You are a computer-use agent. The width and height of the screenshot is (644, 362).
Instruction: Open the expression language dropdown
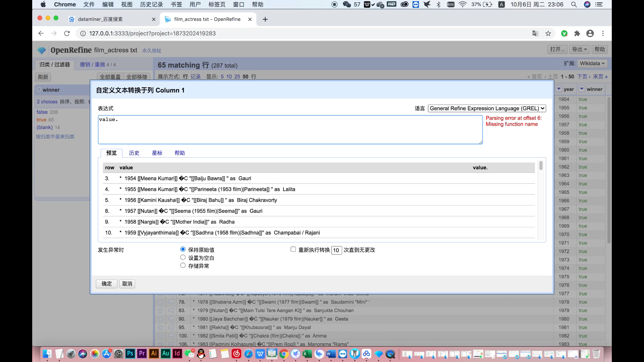point(487,108)
